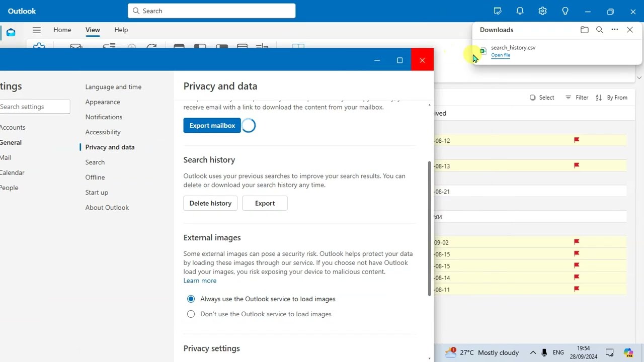Switch to the Home ribbon tab
644x362 pixels.
coord(62,30)
